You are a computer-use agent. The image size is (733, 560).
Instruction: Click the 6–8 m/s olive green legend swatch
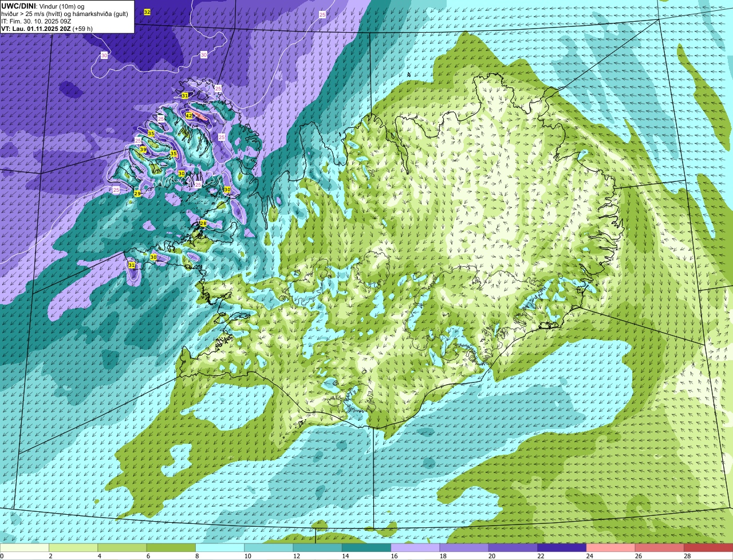171,548
